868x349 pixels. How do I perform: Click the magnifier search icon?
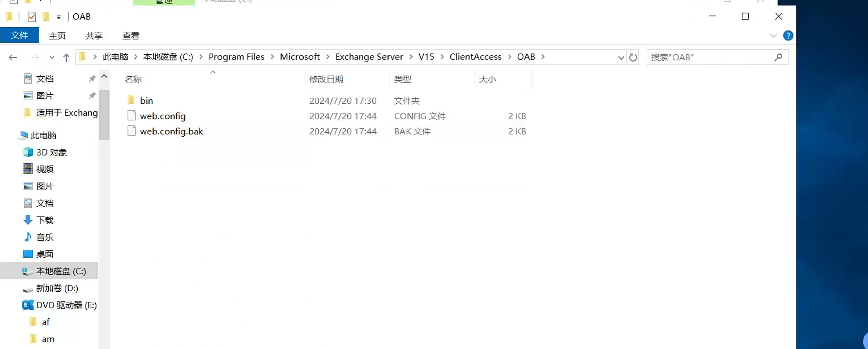(x=779, y=57)
